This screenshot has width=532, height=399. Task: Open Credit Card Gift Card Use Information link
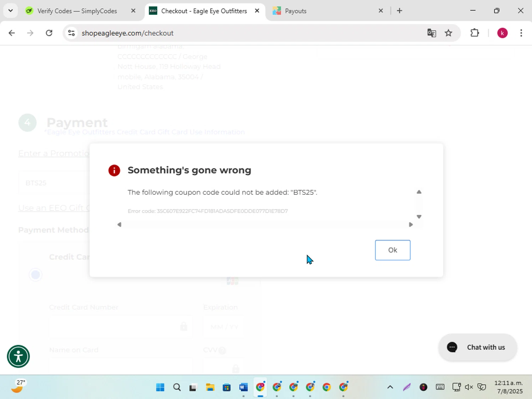click(x=145, y=132)
